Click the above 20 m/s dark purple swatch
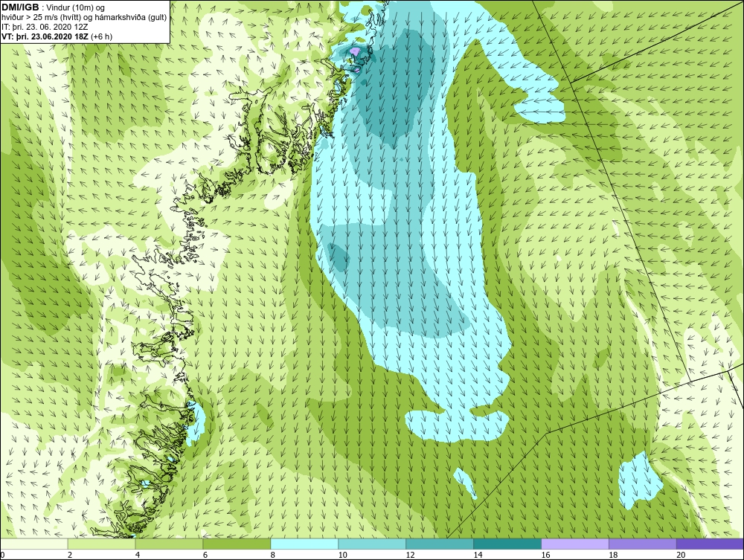Image resolution: width=744 pixels, height=560 pixels. point(710,544)
